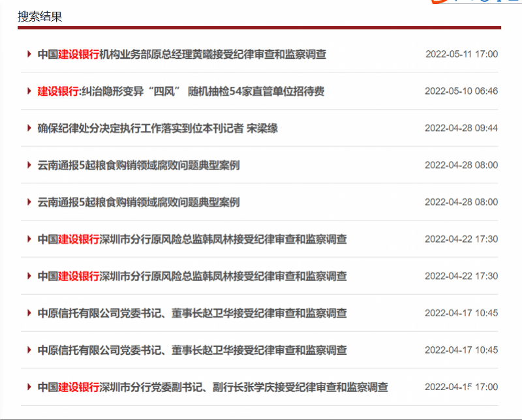Open 确保纪律处分决定执行工作落实到位 article
Image resolution: width=522 pixels, height=420 pixels.
(x=157, y=128)
